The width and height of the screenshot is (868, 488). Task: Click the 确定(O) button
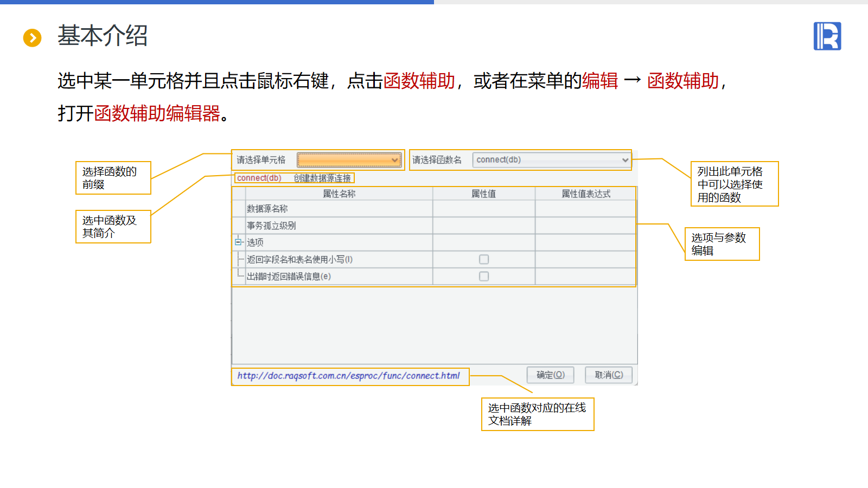[x=550, y=375]
